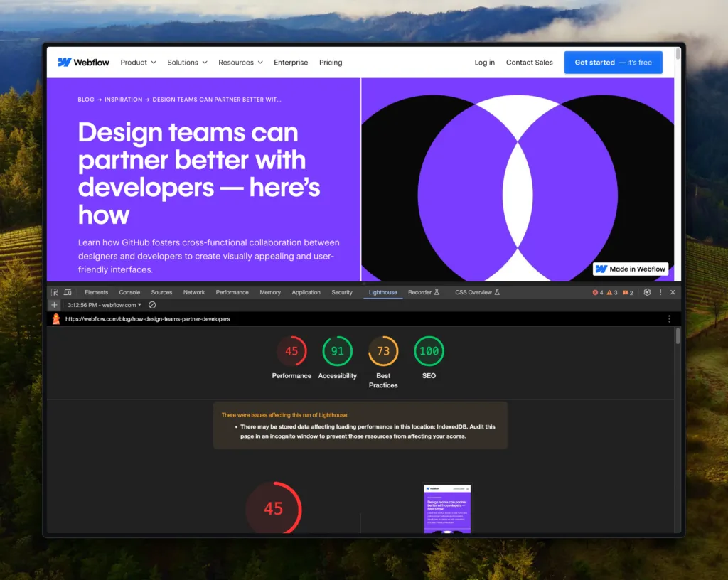Select the Lighthouse tab

pos(383,292)
